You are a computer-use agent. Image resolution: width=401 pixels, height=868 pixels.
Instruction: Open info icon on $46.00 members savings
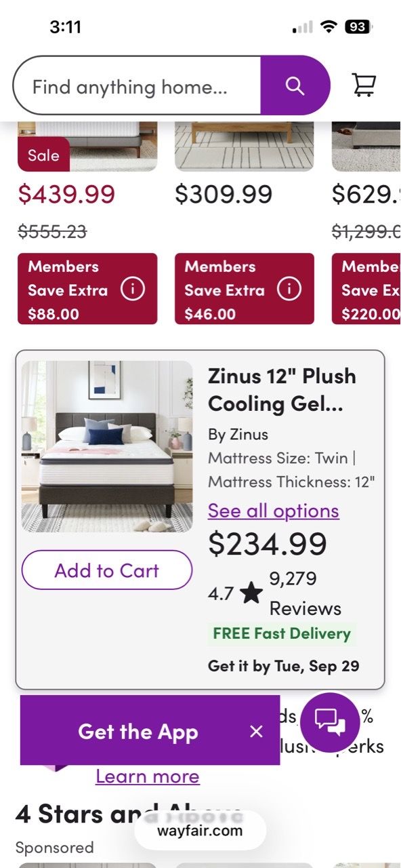pos(289,290)
